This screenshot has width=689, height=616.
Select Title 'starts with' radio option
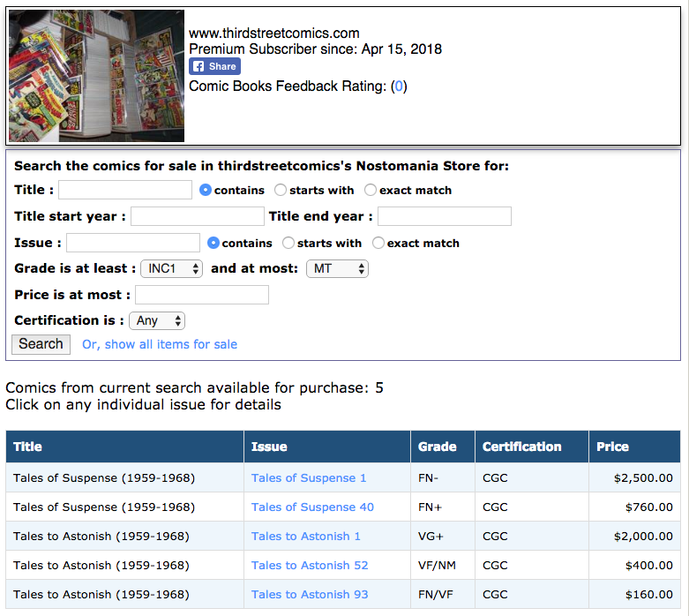(281, 190)
